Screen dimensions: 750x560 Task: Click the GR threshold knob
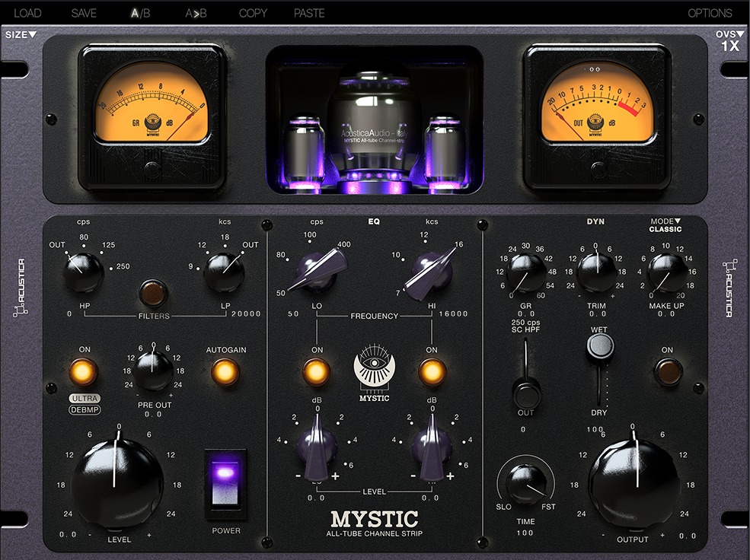click(525, 272)
